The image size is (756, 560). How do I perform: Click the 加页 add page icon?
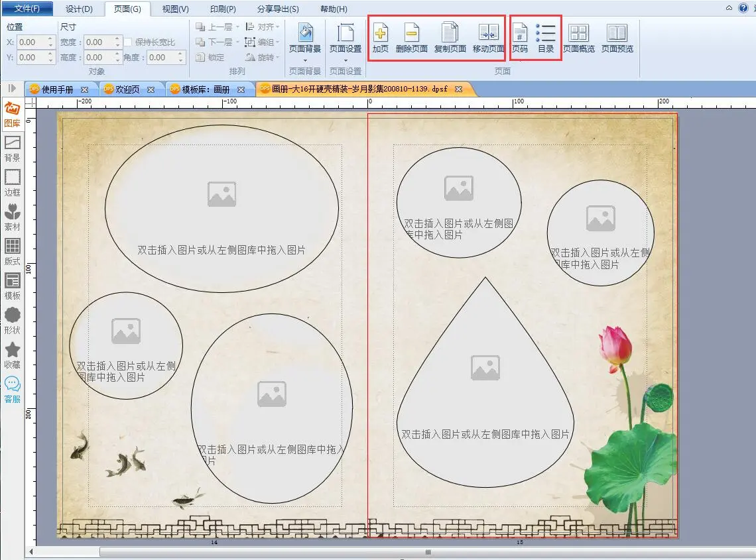pos(380,38)
